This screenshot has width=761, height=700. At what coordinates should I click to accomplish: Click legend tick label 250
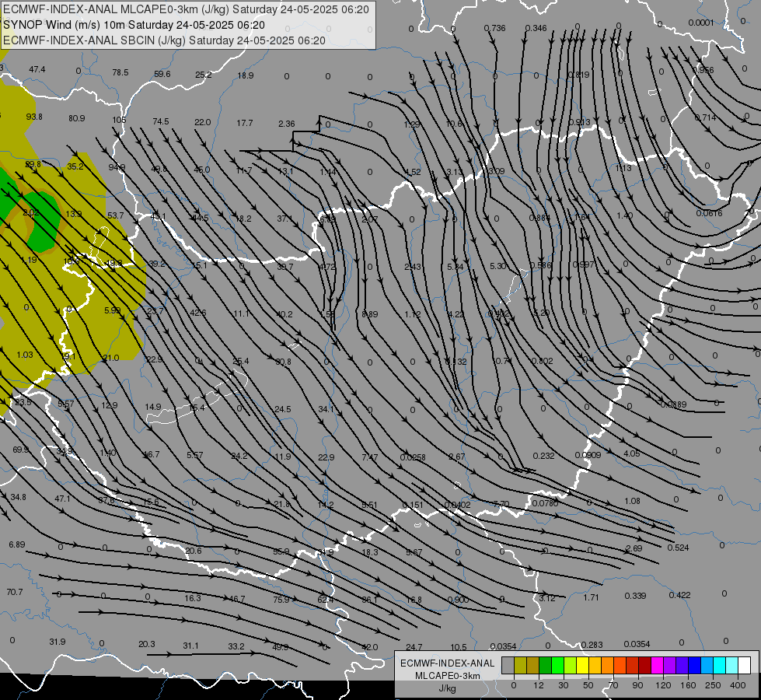(713, 685)
